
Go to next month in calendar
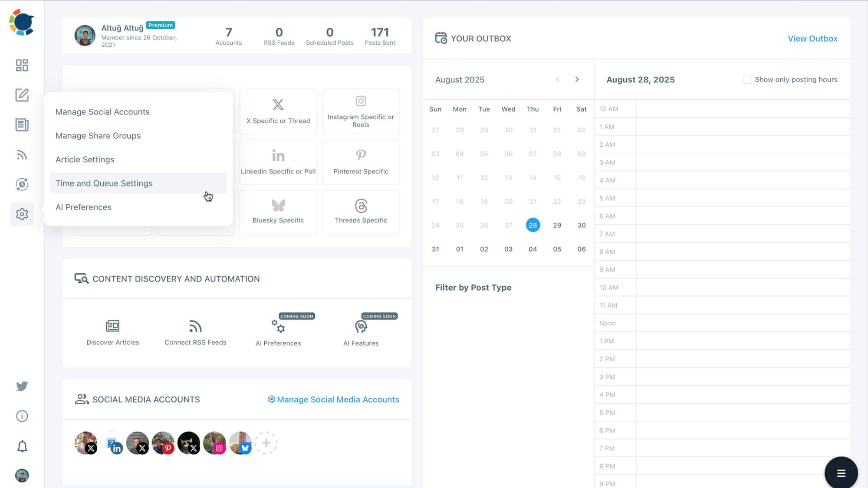577,79
